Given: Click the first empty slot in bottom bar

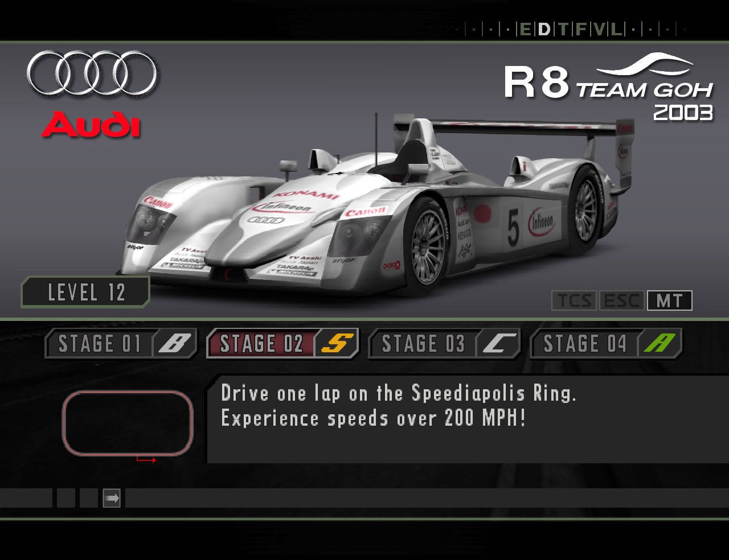Looking at the screenshot, I should point(66,499).
